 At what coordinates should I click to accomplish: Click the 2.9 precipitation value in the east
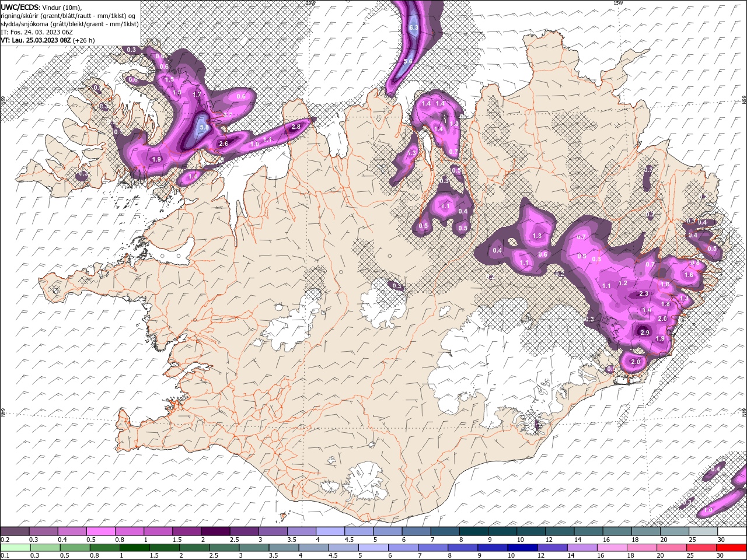tap(644, 332)
